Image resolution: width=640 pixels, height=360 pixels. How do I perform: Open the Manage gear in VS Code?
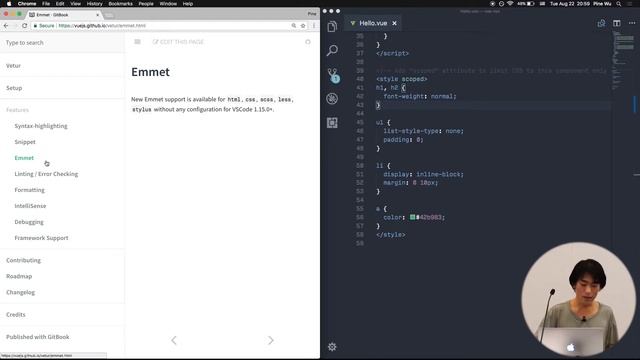pos(332,347)
